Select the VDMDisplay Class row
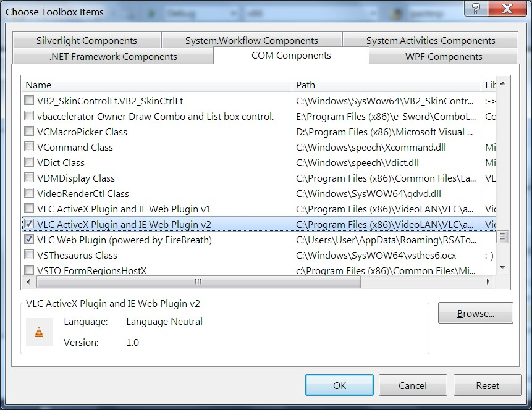Viewport: 532px width, 410px height. tap(259, 178)
